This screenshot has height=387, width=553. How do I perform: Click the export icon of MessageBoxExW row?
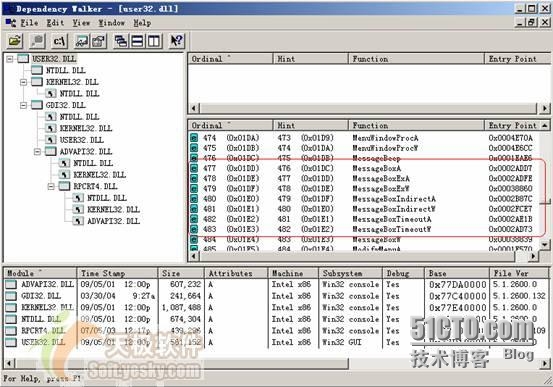pyautogui.click(x=194, y=189)
